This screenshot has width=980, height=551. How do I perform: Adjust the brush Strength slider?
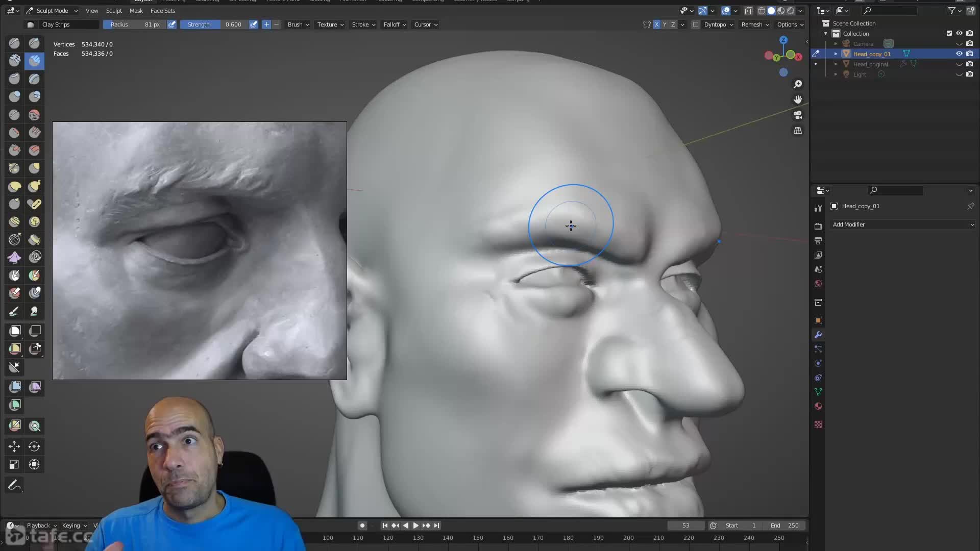click(x=214, y=24)
